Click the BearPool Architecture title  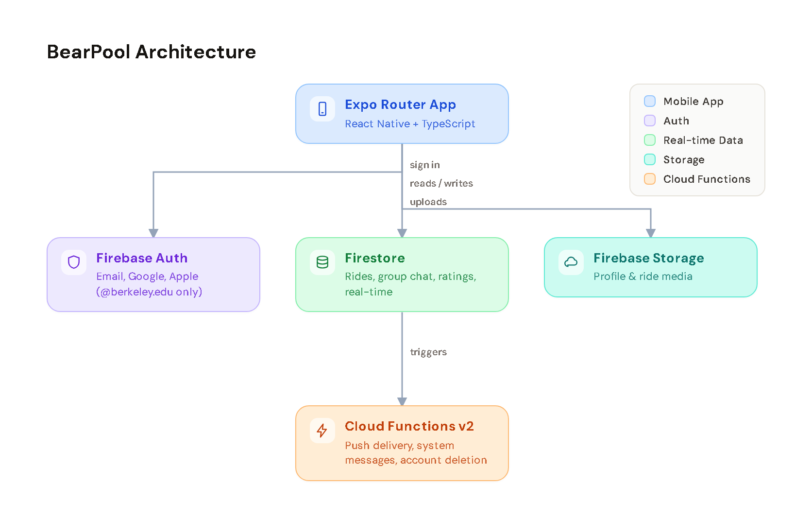tap(152, 52)
